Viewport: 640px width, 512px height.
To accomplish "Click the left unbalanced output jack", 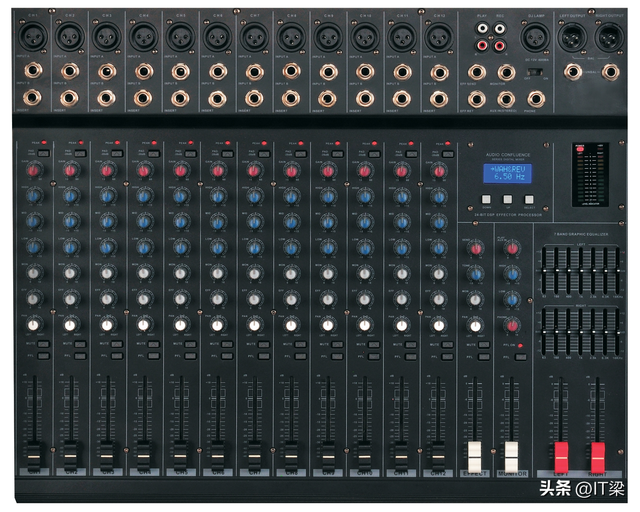I will 573,72.
